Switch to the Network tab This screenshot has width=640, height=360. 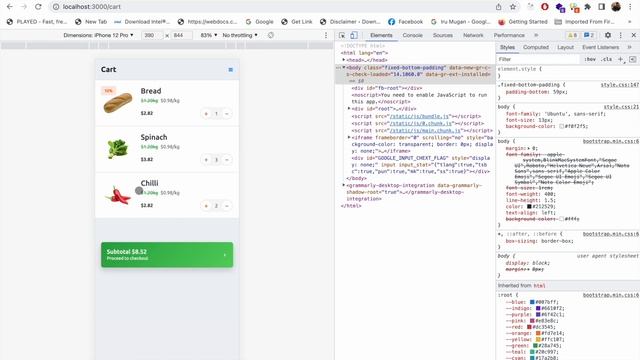473,36
